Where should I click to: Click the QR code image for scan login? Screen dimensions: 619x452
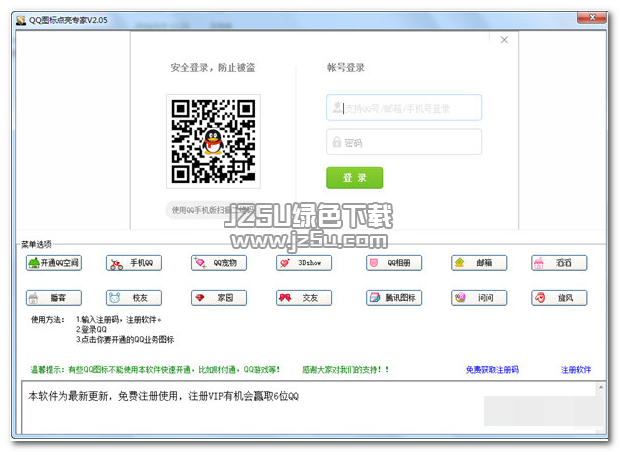point(213,141)
